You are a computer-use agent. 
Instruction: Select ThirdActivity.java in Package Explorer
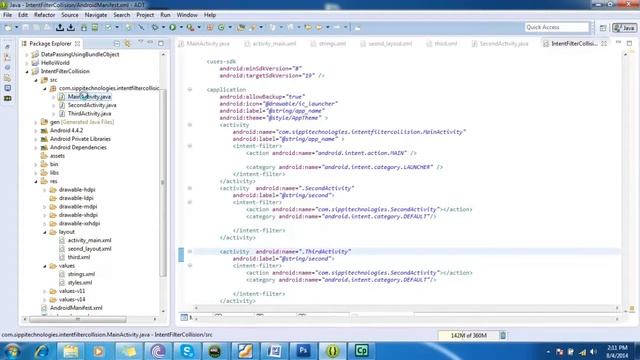tap(89, 113)
